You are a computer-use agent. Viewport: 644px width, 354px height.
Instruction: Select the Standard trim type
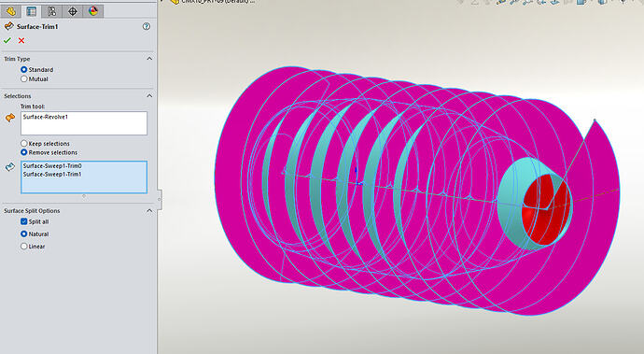point(24,69)
